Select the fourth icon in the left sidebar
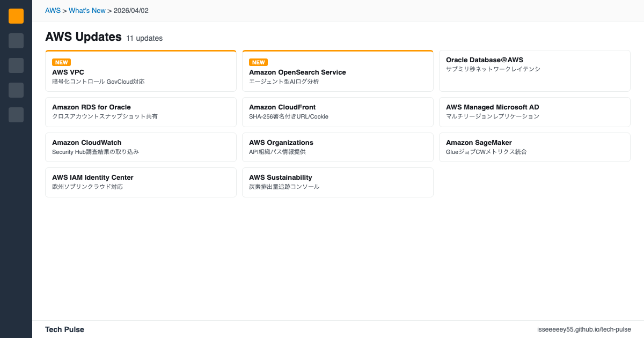This screenshot has width=644, height=338. 16,90
